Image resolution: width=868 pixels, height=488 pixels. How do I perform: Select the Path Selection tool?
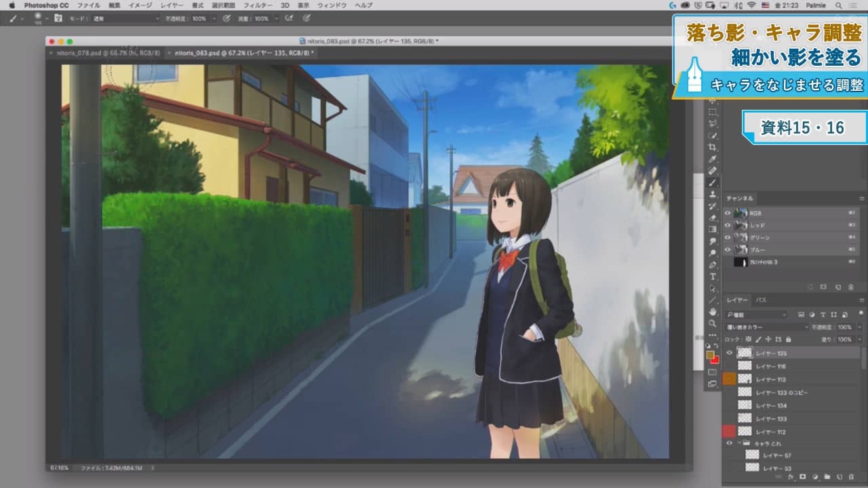tap(713, 288)
